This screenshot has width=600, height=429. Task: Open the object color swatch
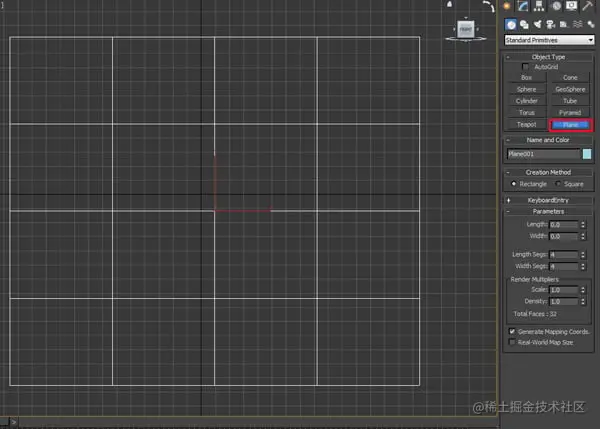click(587, 154)
